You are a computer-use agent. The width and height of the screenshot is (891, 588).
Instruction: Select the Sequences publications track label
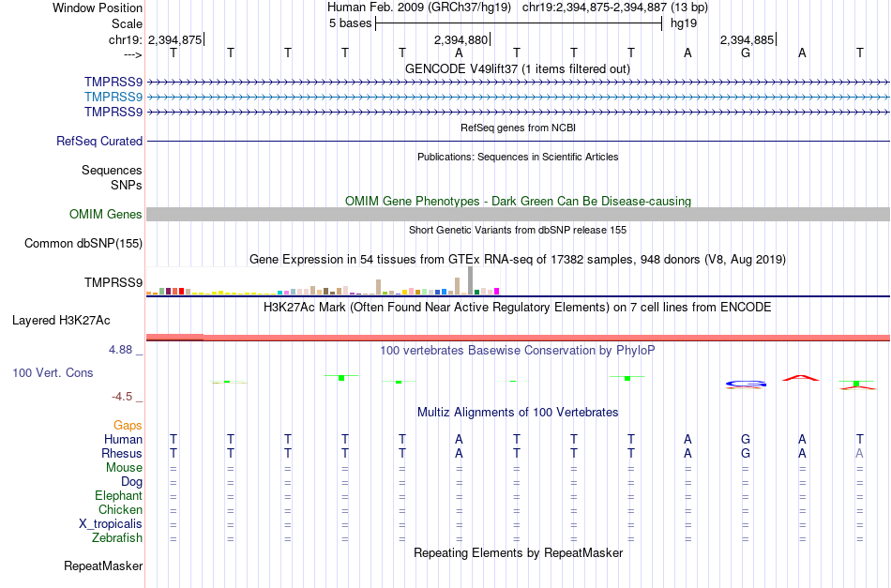(112, 171)
